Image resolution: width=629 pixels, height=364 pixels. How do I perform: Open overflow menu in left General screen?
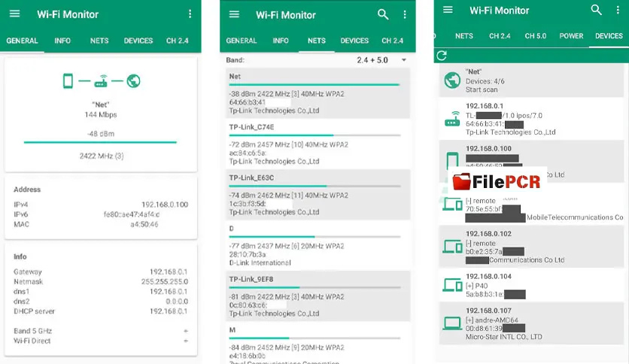tap(190, 14)
